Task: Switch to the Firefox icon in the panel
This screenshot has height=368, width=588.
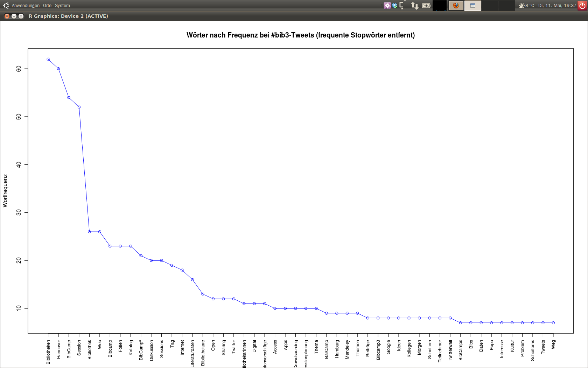Action: click(456, 6)
